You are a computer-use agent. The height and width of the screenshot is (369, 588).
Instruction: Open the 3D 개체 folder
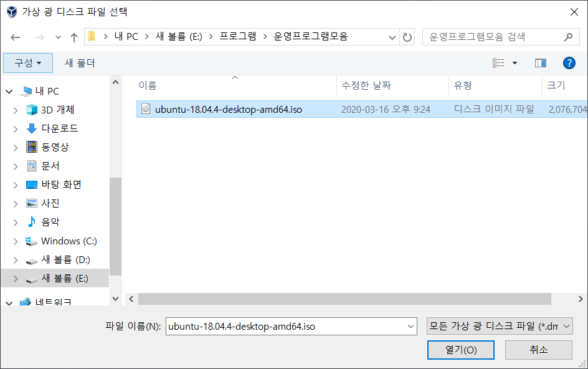[x=57, y=110]
